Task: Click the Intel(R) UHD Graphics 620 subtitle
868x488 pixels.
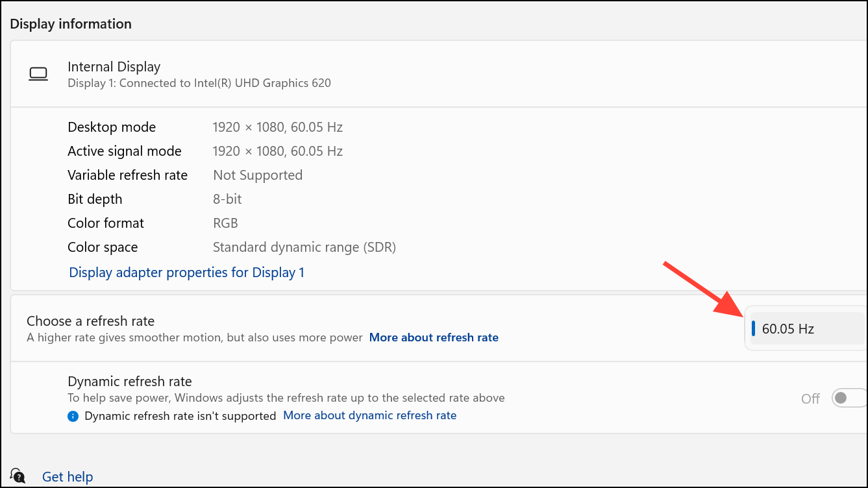Action: click(199, 83)
